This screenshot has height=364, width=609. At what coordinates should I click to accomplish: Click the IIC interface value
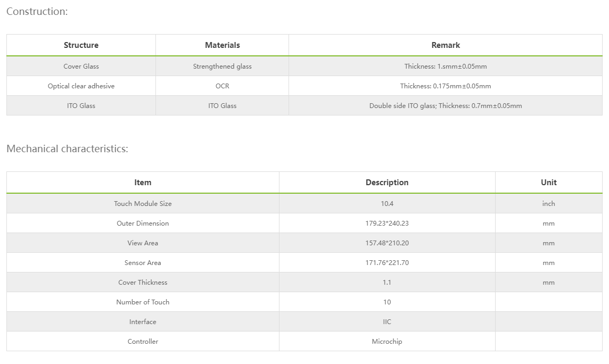[387, 322]
